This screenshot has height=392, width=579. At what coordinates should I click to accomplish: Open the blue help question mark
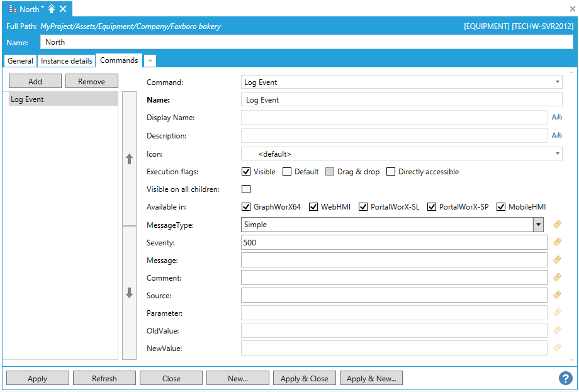(565, 378)
